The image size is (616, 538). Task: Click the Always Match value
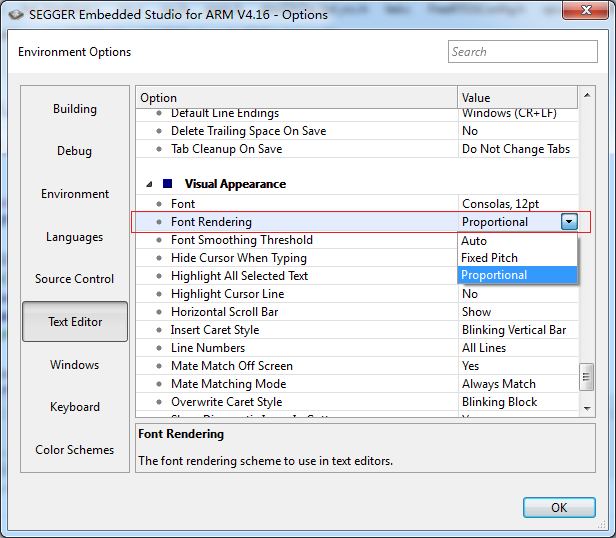499,384
